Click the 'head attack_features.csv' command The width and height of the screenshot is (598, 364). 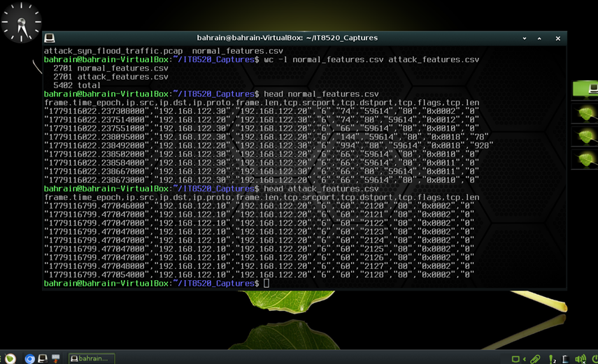point(321,189)
